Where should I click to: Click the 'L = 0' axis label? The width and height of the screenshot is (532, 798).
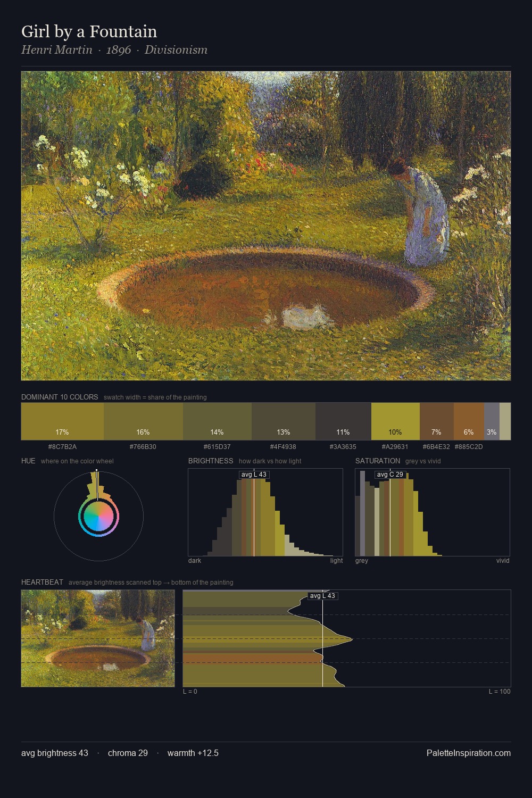(x=190, y=692)
